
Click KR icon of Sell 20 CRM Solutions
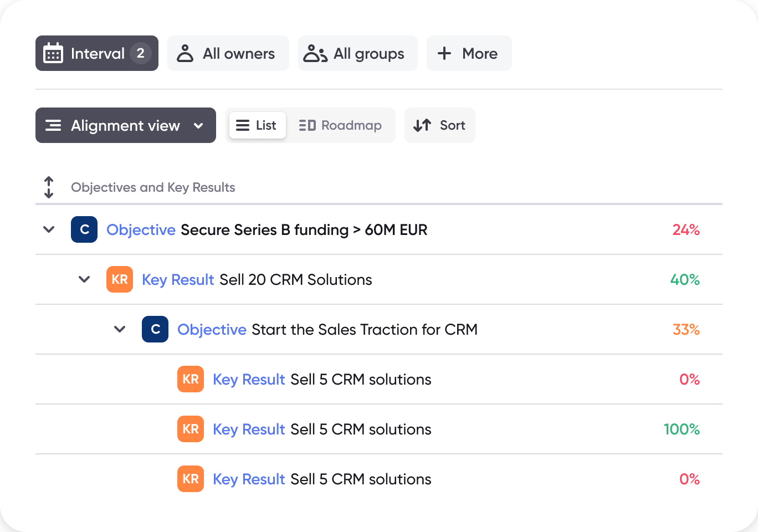point(120,279)
